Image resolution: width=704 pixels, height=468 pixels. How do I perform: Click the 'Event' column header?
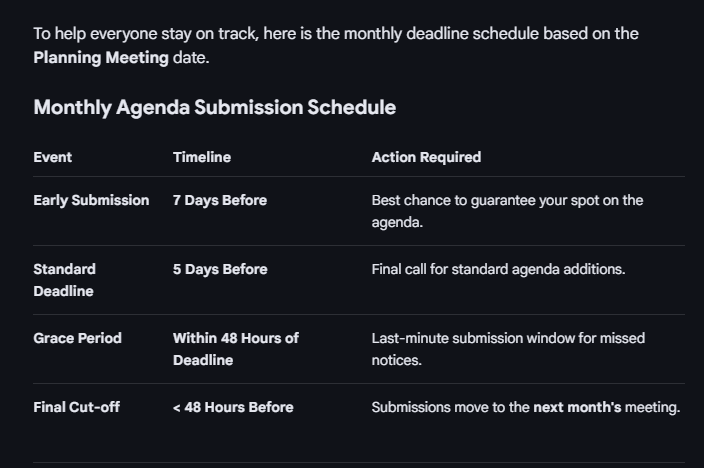[53, 157]
